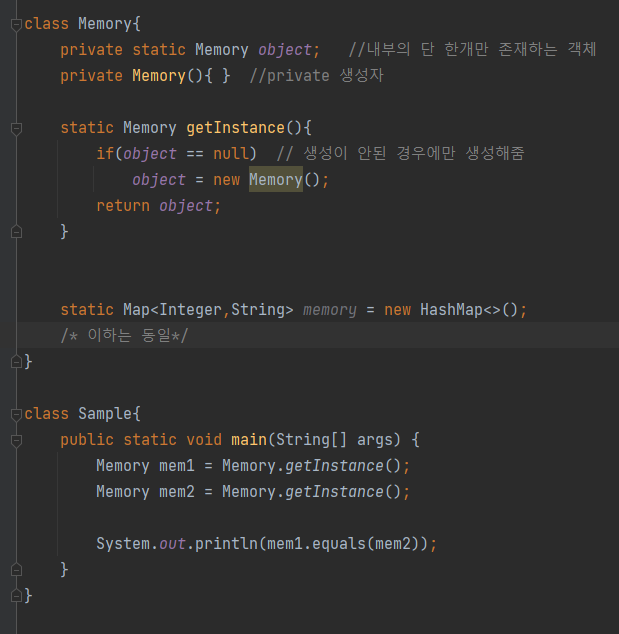This screenshot has width=619, height=634.
Task: Click the private Memory() constructor name
Action: [x=159, y=76]
